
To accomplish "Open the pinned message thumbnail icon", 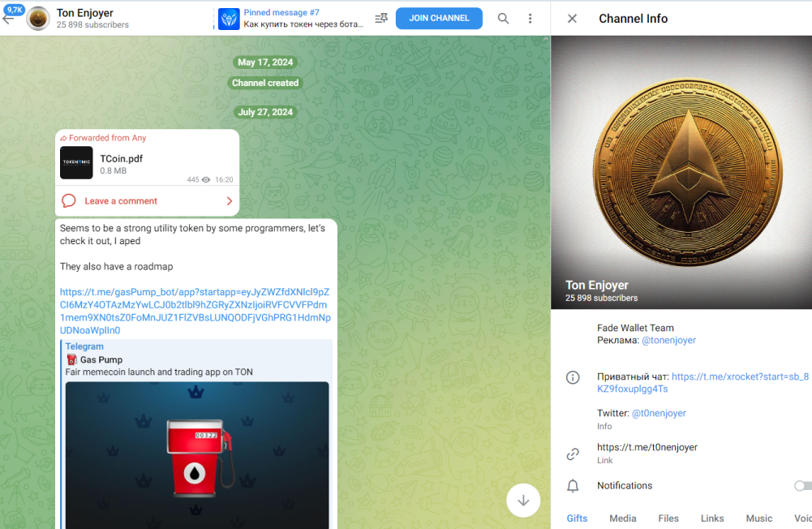I will click(229, 19).
